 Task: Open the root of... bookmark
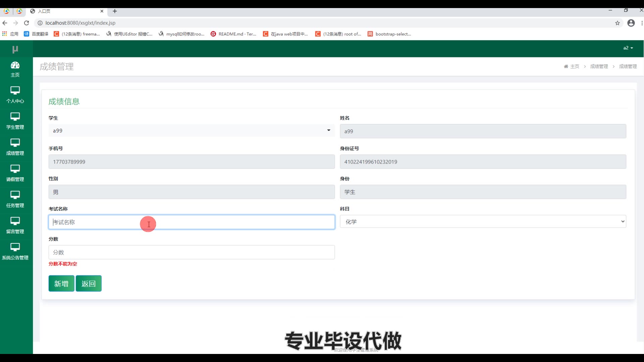[338, 34]
